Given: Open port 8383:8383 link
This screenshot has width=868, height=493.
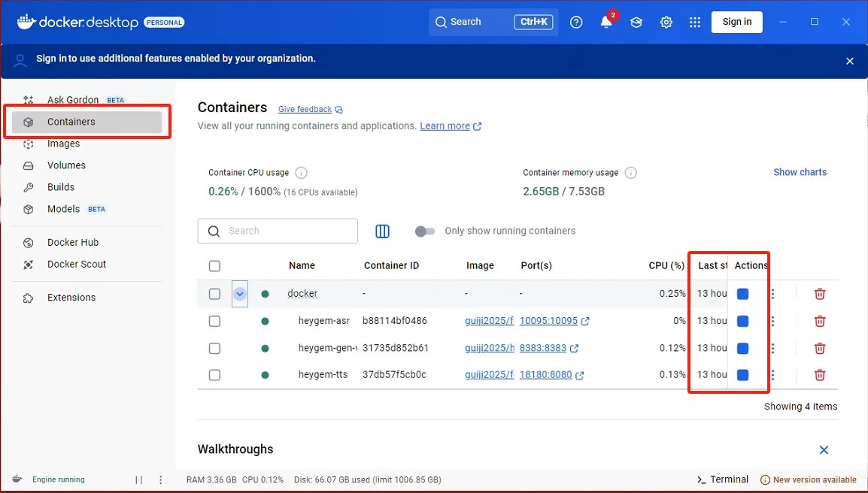Looking at the screenshot, I should pos(548,348).
